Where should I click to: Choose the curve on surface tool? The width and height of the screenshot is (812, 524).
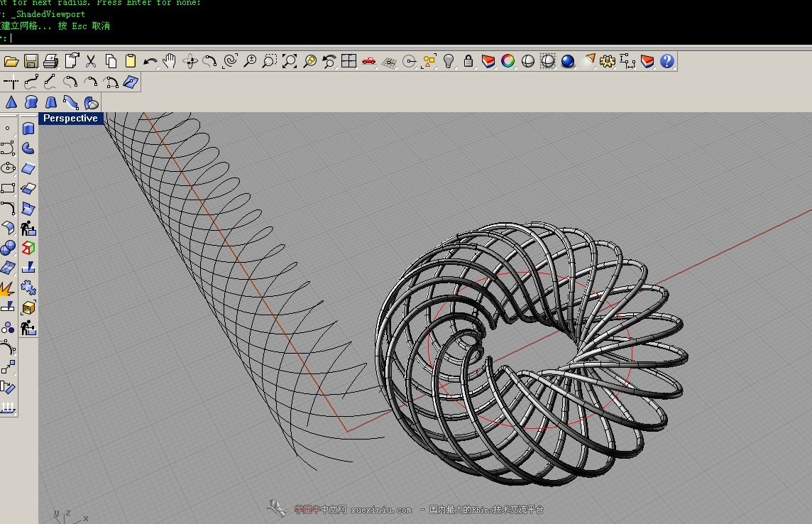[131, 82]
